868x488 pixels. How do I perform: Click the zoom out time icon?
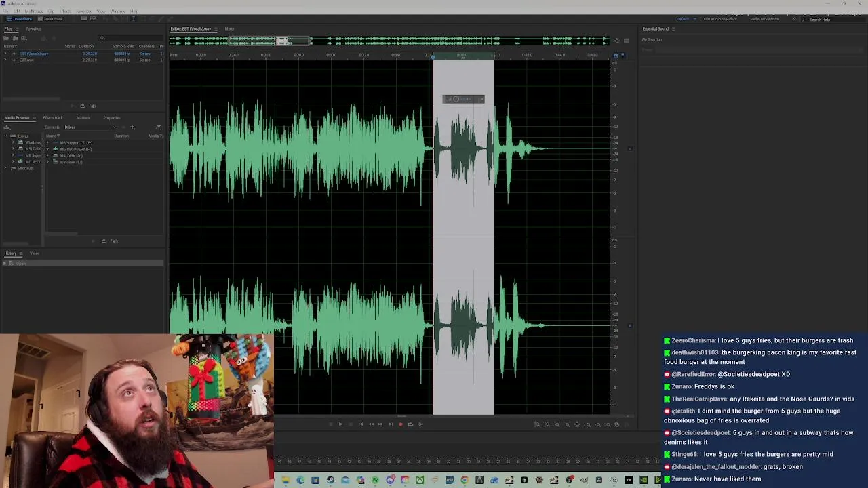click(x=568, y=424)
